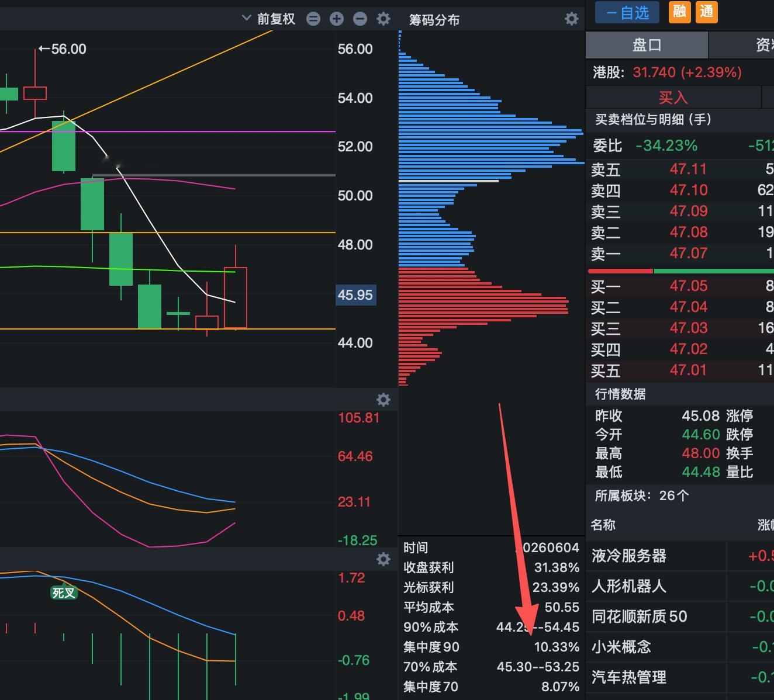The width and height of the screenshot is (774, 700).
Task: Click the orange 融 margin badge
Action: (x=679, y=12)
